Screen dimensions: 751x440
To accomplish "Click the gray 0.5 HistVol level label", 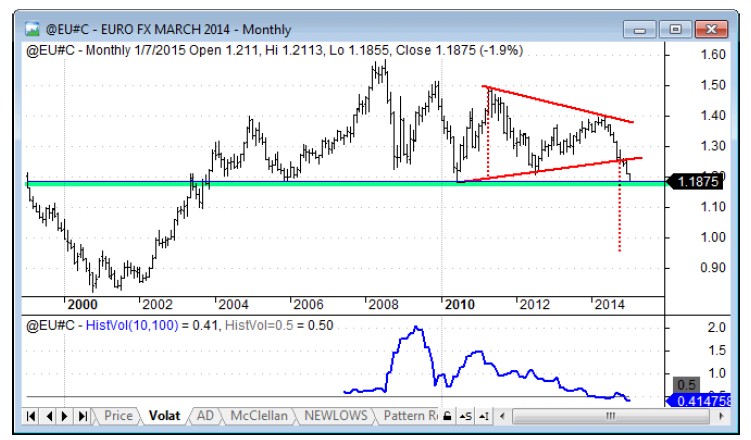I will pos(687,385).
